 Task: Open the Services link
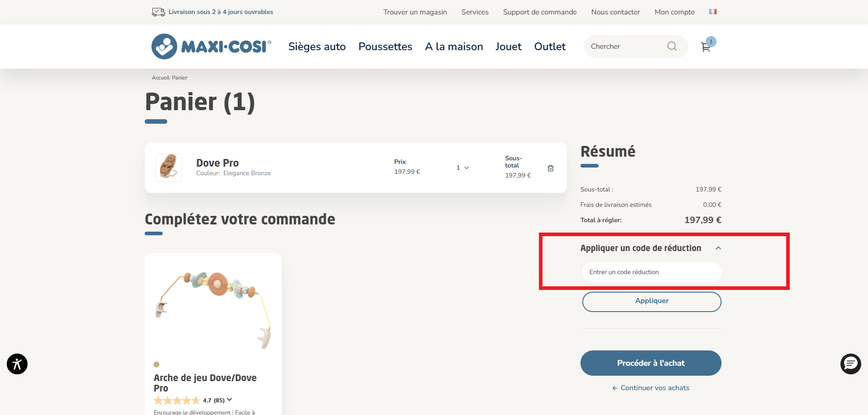click(475, 12)
